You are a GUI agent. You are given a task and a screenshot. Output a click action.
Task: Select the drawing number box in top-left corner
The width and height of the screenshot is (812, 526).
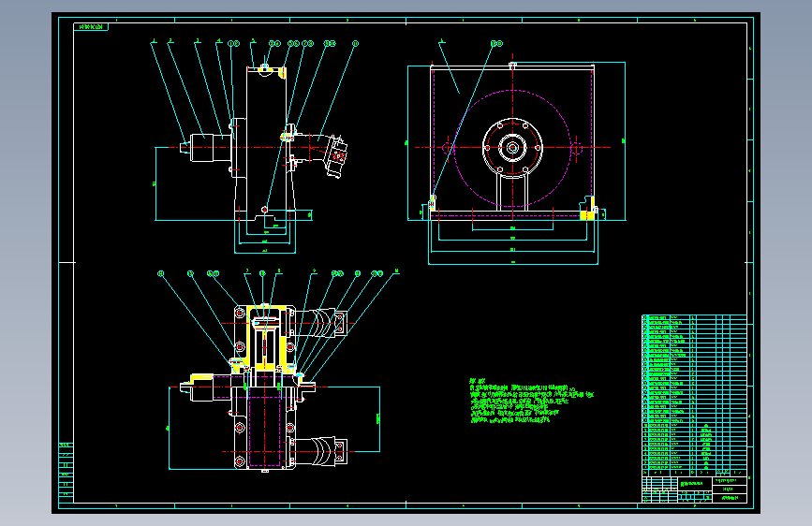pyautogui.click(x=91, y=27)
